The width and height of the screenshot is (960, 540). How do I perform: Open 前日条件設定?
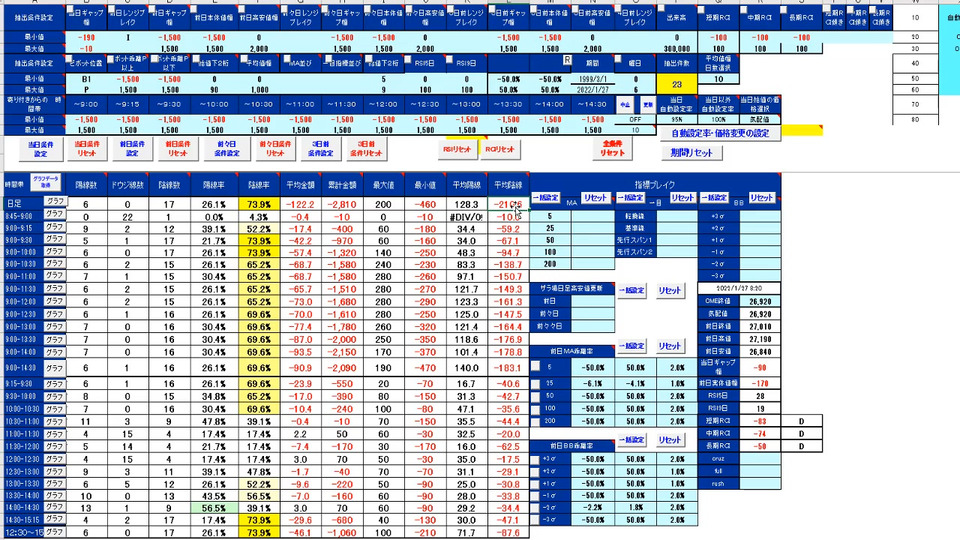click(x=132, y=149)
